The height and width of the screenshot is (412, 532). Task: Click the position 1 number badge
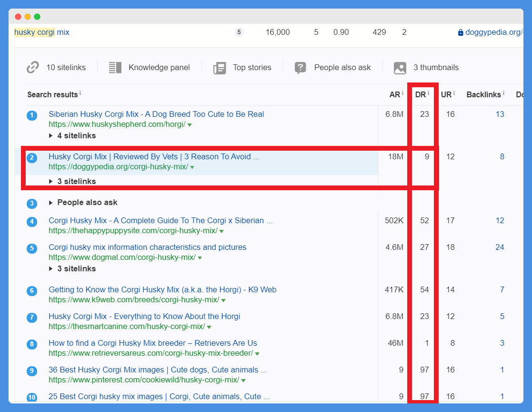coord(32,115)
